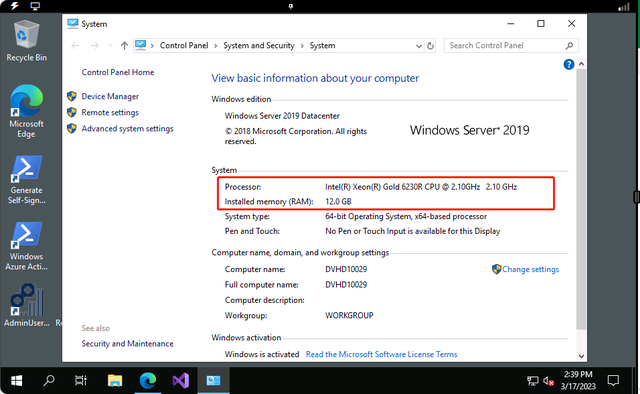The height and width of the screenshot is (394, 640).
Task: Click the forward navigation arrow
Action: 95,46
